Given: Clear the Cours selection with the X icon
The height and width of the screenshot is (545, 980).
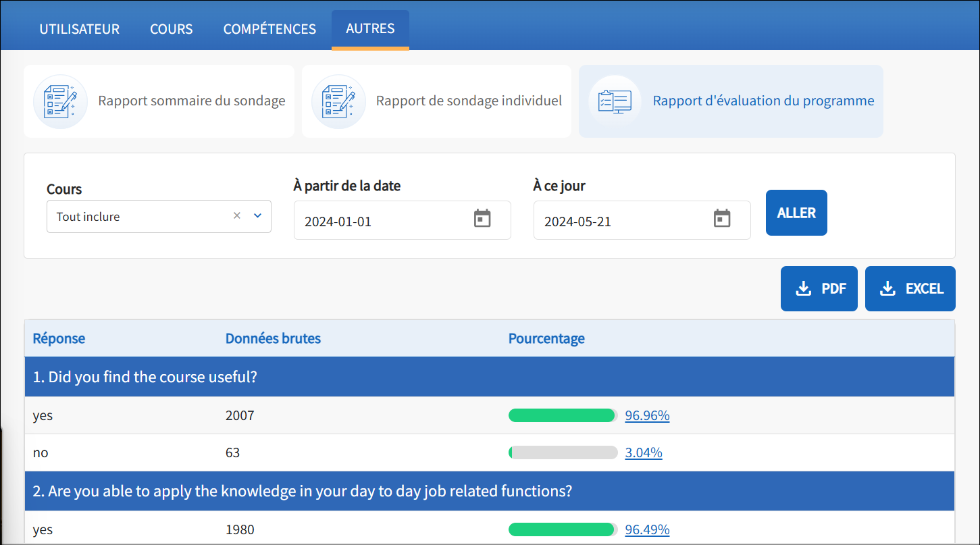Looking at the screenshot, I should 237,215.
